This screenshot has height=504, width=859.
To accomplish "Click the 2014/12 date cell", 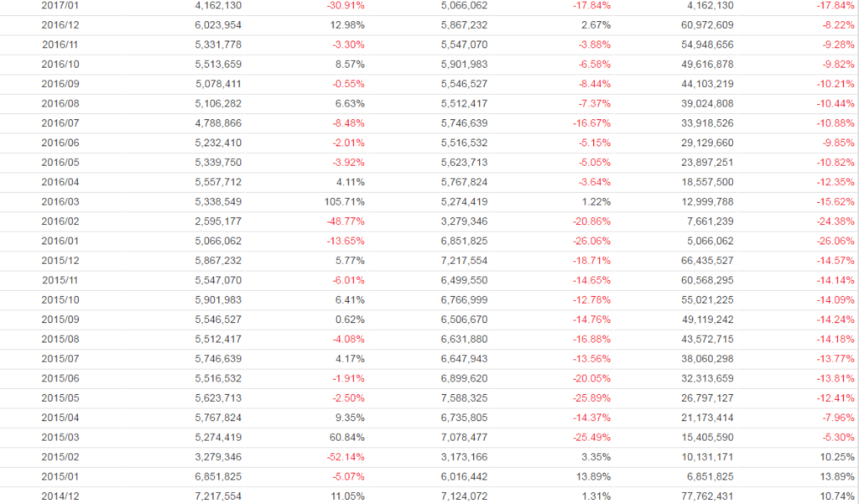I will 60,496.
